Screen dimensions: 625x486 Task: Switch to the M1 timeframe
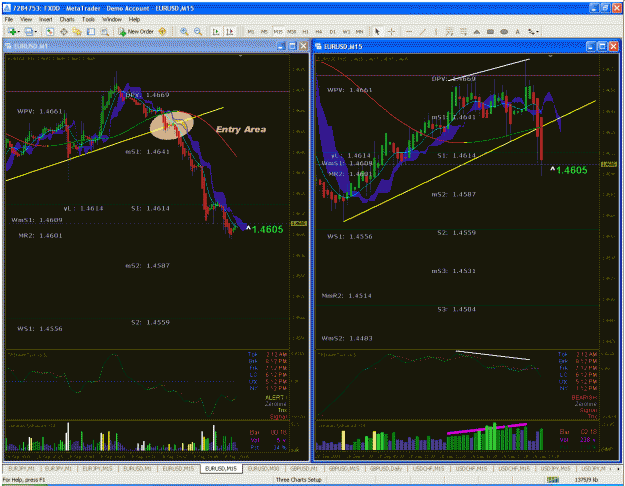pyautogui.click(x=251, y=31)
